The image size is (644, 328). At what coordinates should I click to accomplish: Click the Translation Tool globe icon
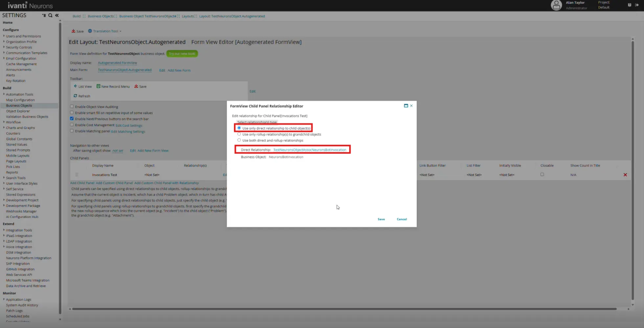(x=90, y=31)
